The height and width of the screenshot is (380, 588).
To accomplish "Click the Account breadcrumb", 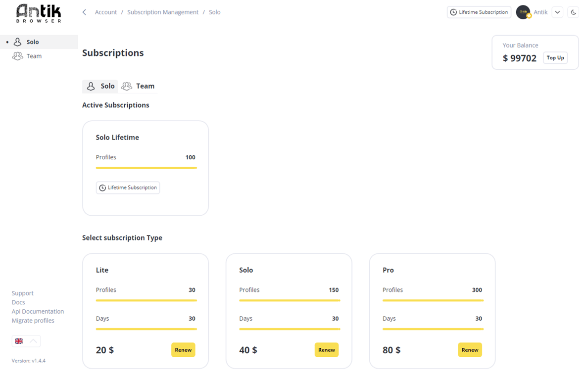I will click(106, 12).
